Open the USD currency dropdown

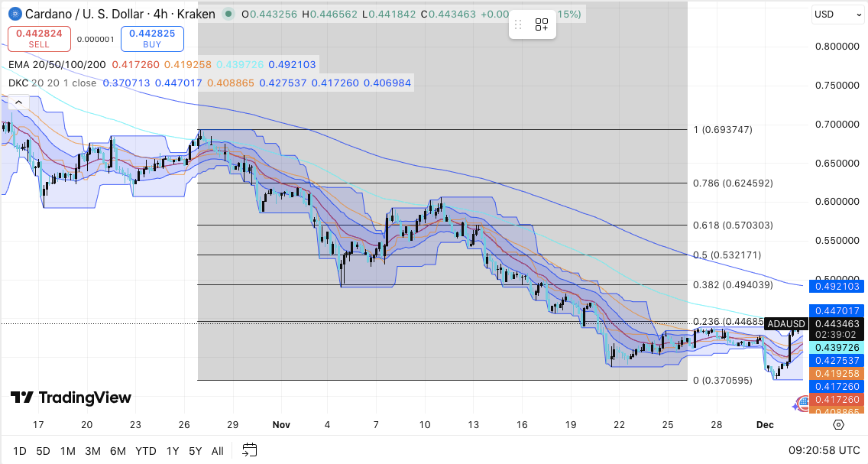tap(836, 14)
